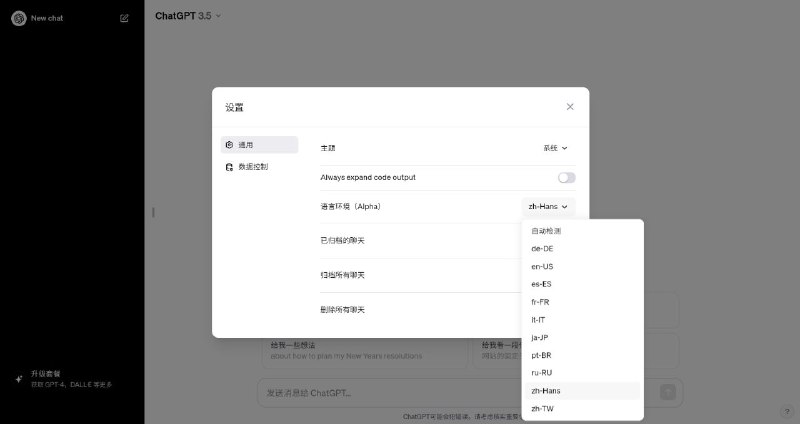Image resolution: width=800 pixels, height=424 pixels.
Task: Choose ja-JP in the language list
Action: (x=582, y=338)
